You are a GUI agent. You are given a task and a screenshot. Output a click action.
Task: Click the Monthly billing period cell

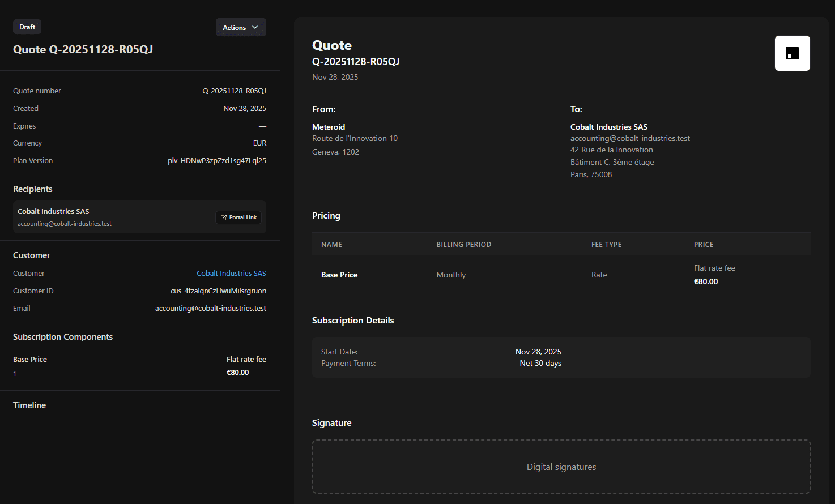click(451, 275)
